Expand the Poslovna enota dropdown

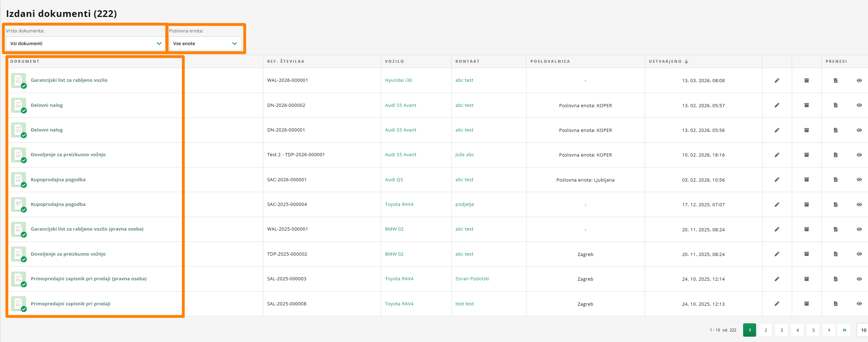click(x=205, y=43)
